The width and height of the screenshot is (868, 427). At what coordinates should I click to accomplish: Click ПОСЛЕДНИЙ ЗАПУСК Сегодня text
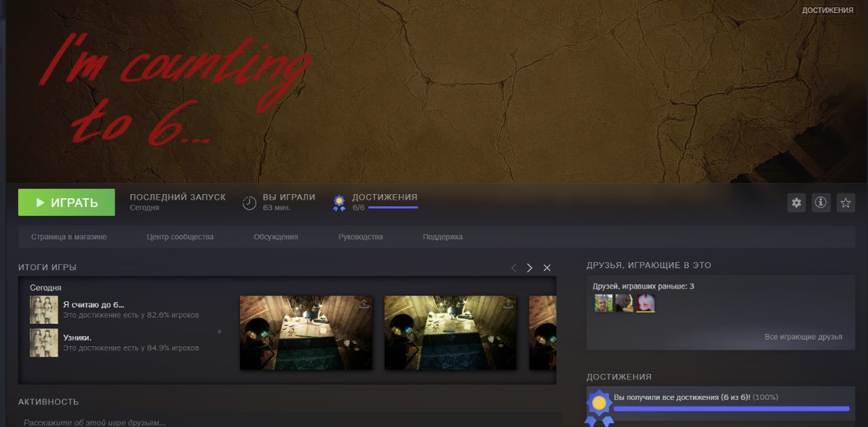point(178,202)
